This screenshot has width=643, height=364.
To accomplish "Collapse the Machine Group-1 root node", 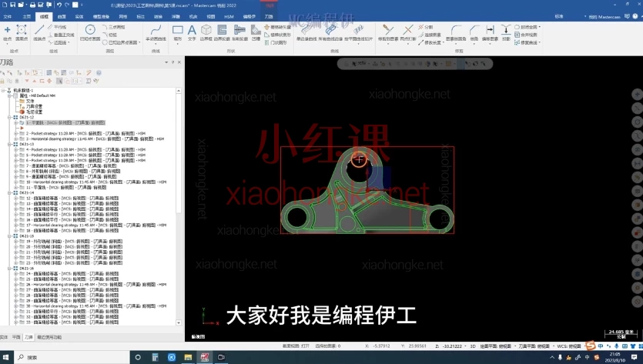I will pyautogui.click(x=3, y=90).
